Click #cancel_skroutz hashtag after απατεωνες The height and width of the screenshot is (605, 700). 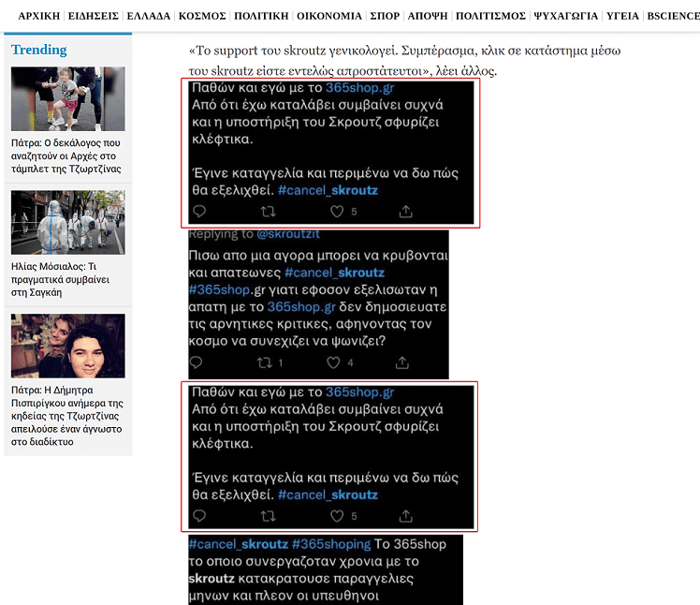[334, 273]
